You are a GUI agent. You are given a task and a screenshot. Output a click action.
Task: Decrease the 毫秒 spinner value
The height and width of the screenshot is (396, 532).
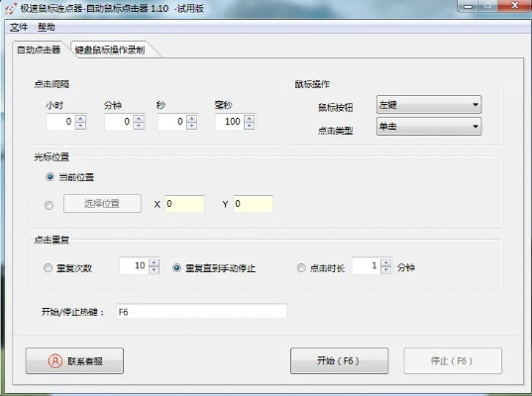[250, 126]
